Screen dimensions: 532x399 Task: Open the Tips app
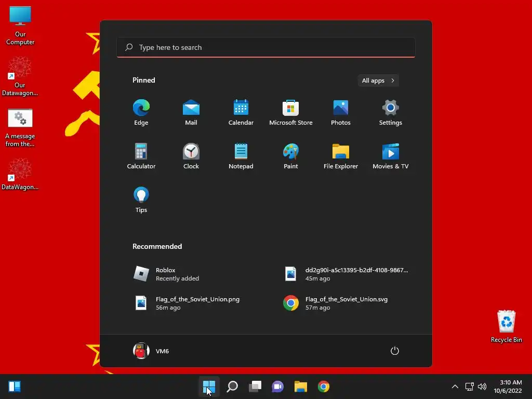[141, 200]
